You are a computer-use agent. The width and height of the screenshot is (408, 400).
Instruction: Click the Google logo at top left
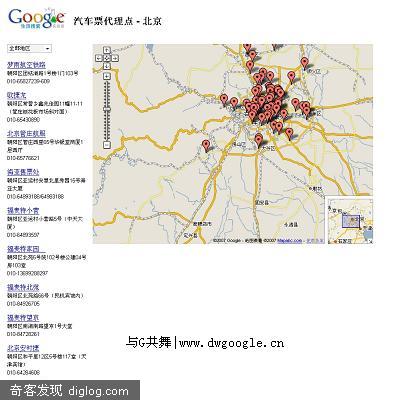(36, 19)
